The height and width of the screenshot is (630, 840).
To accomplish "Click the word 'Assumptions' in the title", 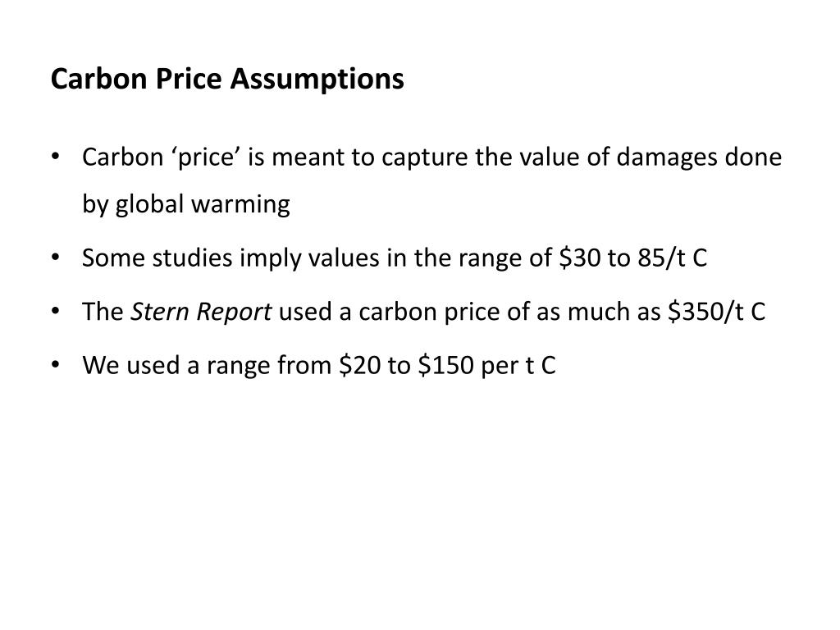I will tap(317, 80).
